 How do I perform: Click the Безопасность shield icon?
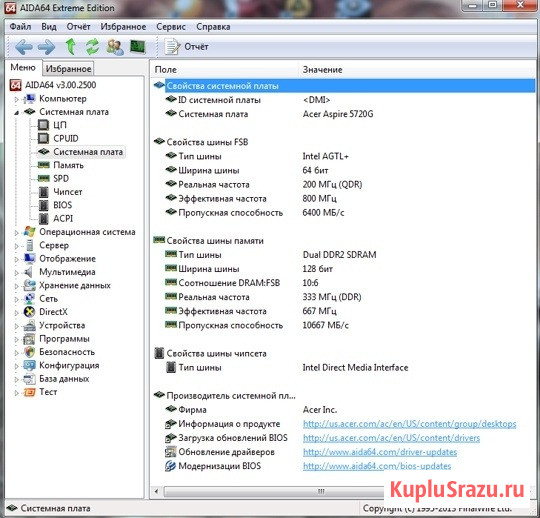pos(30,352)
